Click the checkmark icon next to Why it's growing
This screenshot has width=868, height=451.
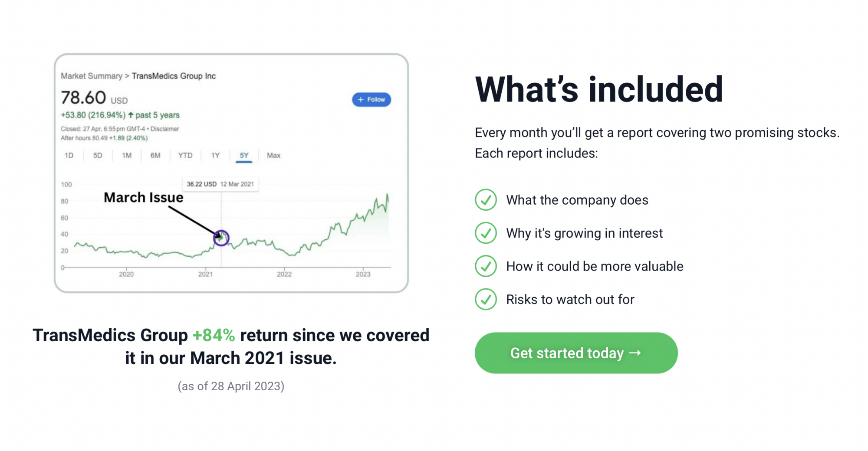(x=486, y=233)
